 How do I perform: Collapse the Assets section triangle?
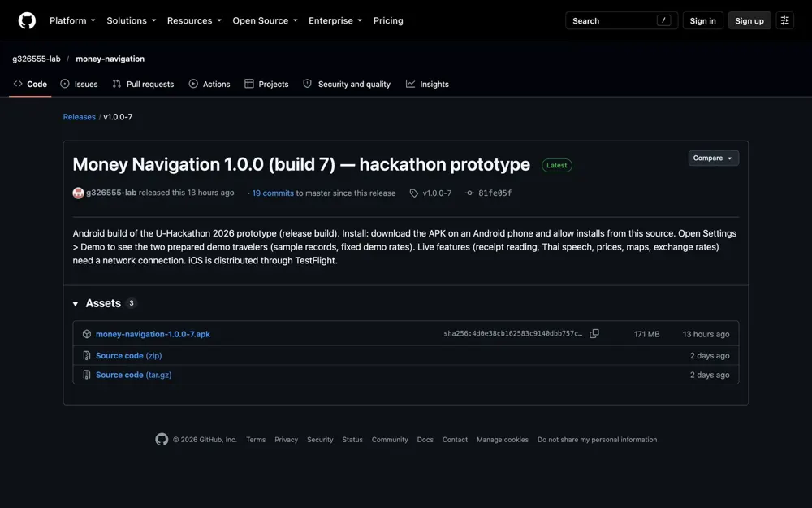(76, 304)
